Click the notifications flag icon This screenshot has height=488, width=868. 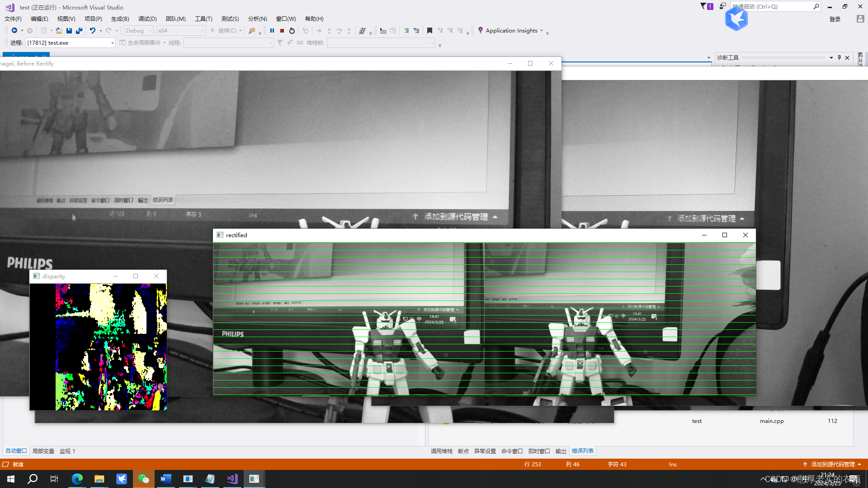(x=703, y=6)
